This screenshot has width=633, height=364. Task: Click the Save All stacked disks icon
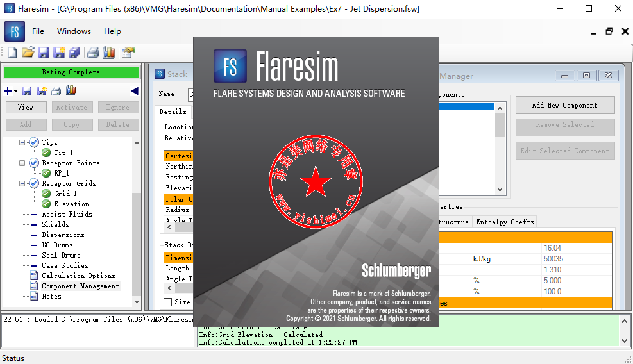point(74,53)
